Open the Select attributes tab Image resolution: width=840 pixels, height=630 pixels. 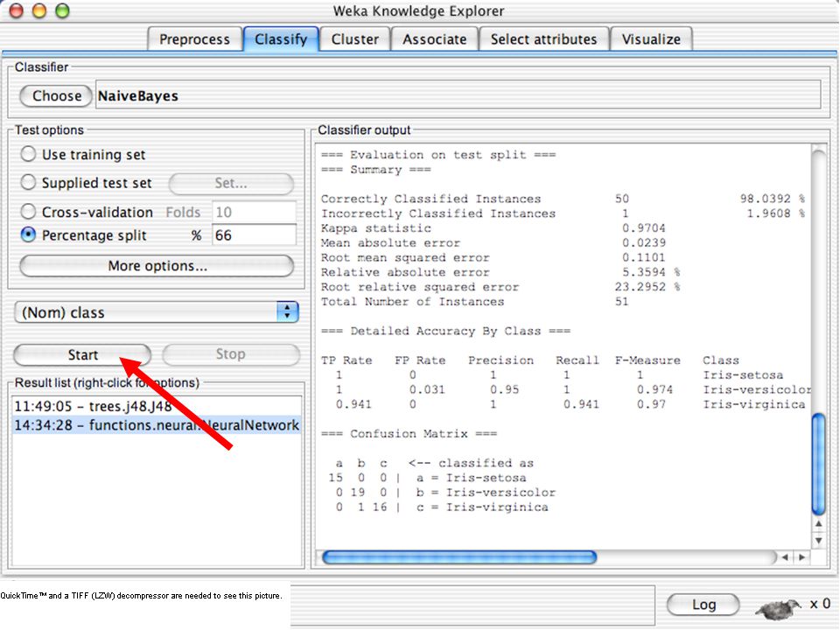(543, 39)
